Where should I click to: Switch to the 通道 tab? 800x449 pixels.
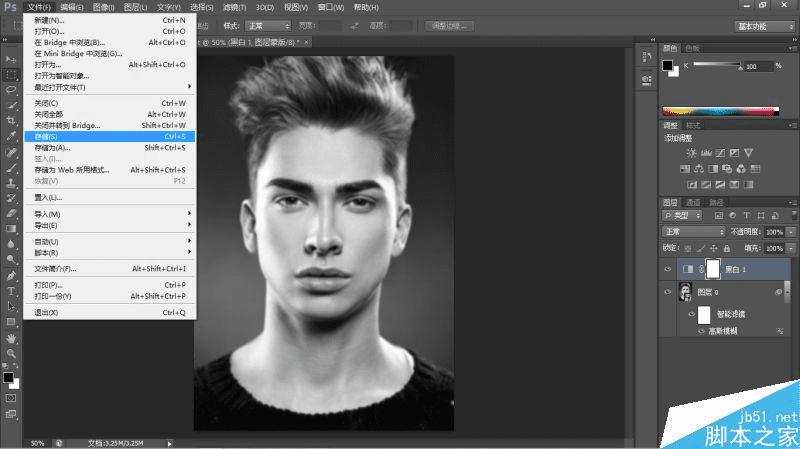694,201
